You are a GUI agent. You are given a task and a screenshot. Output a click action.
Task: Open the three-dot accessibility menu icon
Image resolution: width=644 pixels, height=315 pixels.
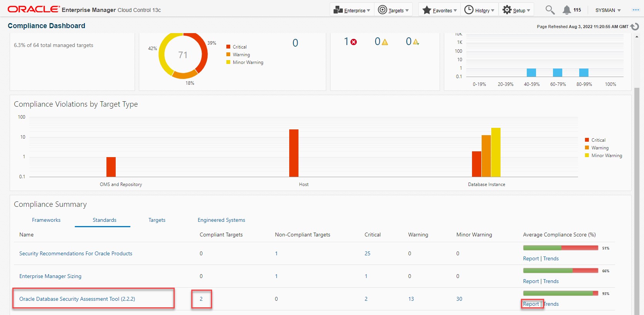pyautogui.click(x=636, y=10)
